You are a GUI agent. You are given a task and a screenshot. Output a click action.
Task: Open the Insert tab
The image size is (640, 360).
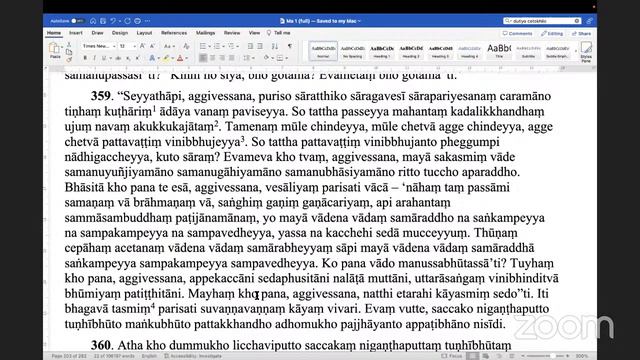[x=76, y=33]
